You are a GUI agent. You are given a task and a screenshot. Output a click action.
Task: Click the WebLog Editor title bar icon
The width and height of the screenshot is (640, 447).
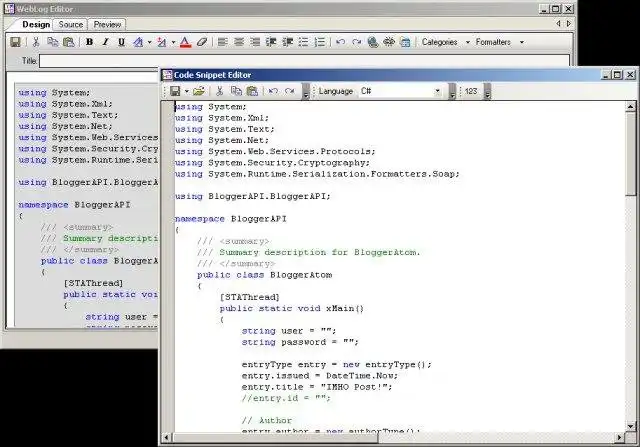pos(9,9)
